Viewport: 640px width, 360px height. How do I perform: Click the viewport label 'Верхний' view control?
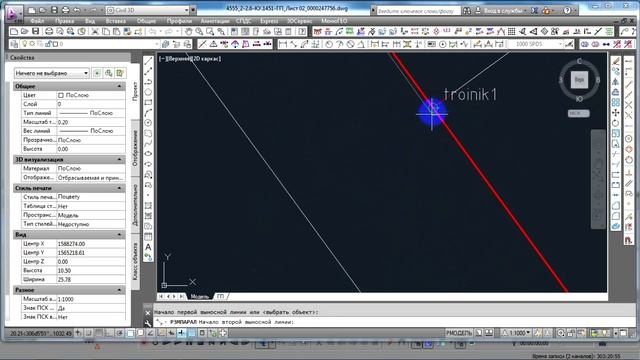pyautogui.click(x=180, y=59)
